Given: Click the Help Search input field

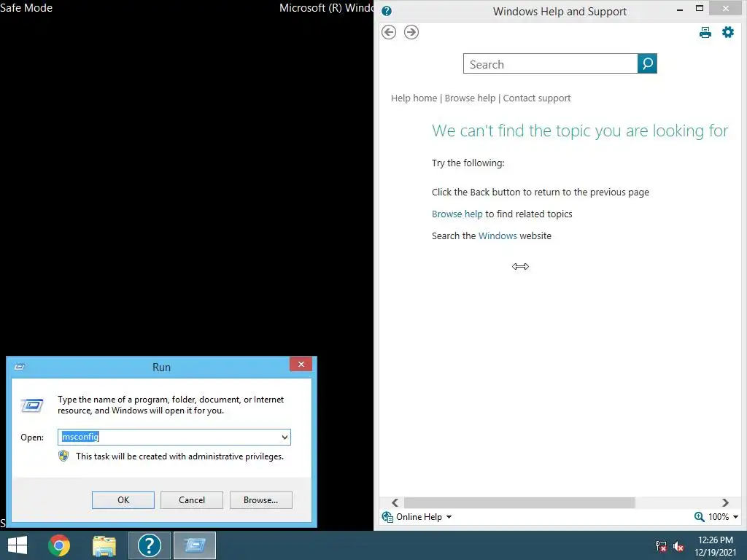Looking at the screenshot, I should (x=550, y=63).
